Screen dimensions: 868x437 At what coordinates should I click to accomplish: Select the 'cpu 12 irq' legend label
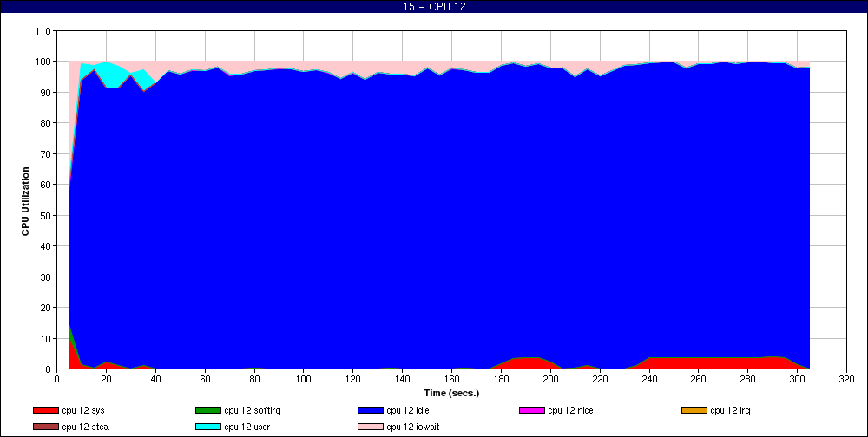[x=730, y=411]
